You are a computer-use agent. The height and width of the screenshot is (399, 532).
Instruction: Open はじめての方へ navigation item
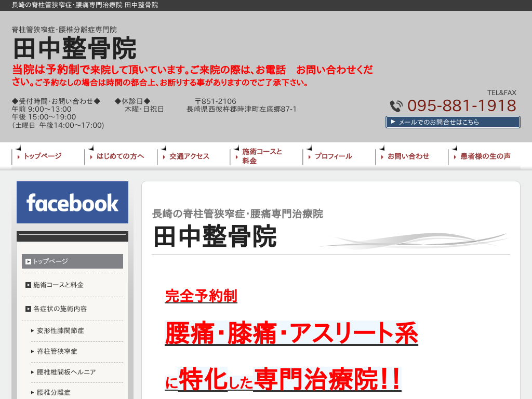tap(120, 156)
